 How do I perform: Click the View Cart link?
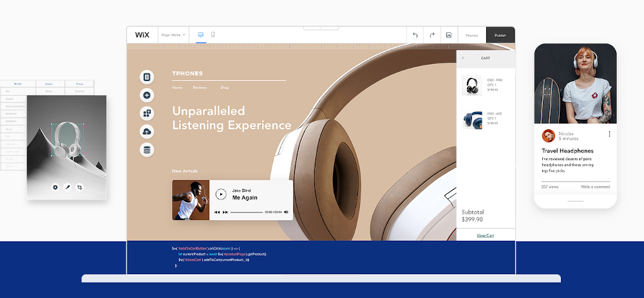click(485, 236)
